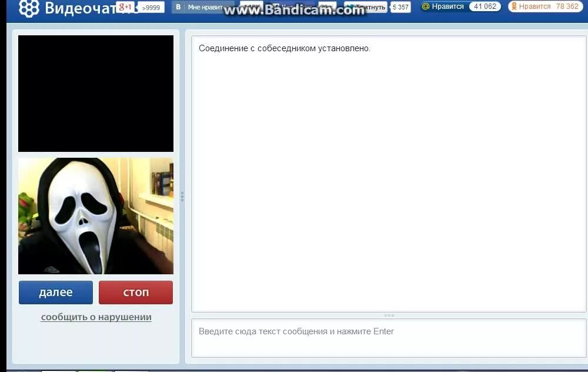Click the vertical panel splitter handle dots

click(182, 197)
